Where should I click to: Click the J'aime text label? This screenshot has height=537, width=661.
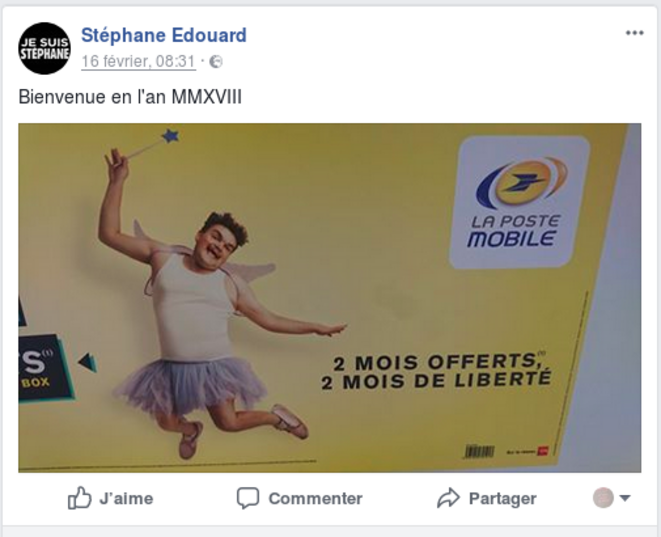[x=126, y=499]
